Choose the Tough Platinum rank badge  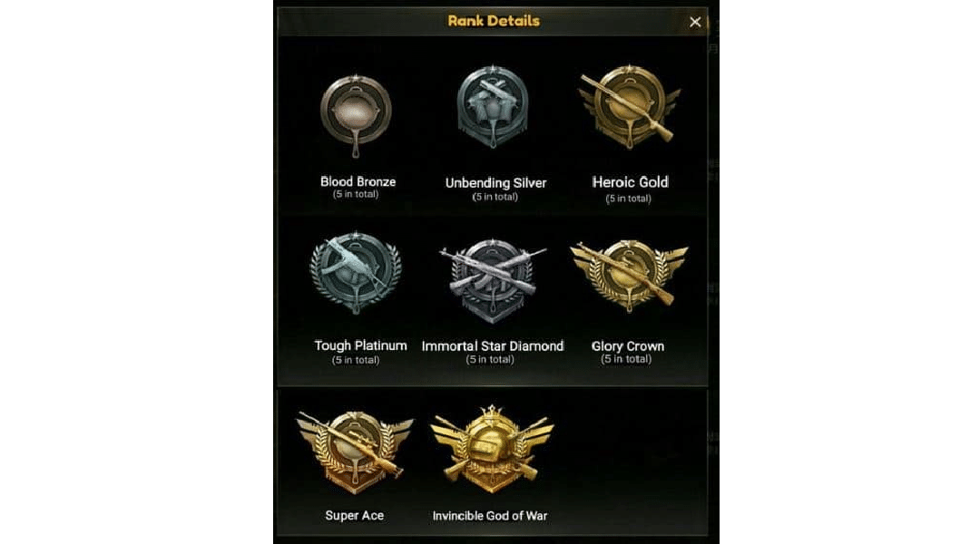point(356,272)
